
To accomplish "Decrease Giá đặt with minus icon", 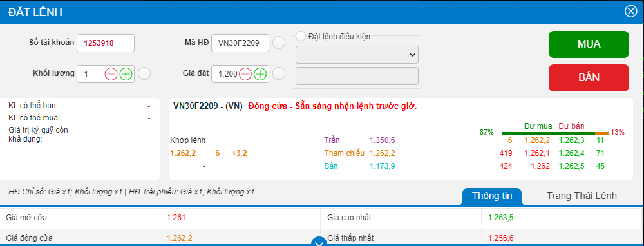I will (245, 74).
